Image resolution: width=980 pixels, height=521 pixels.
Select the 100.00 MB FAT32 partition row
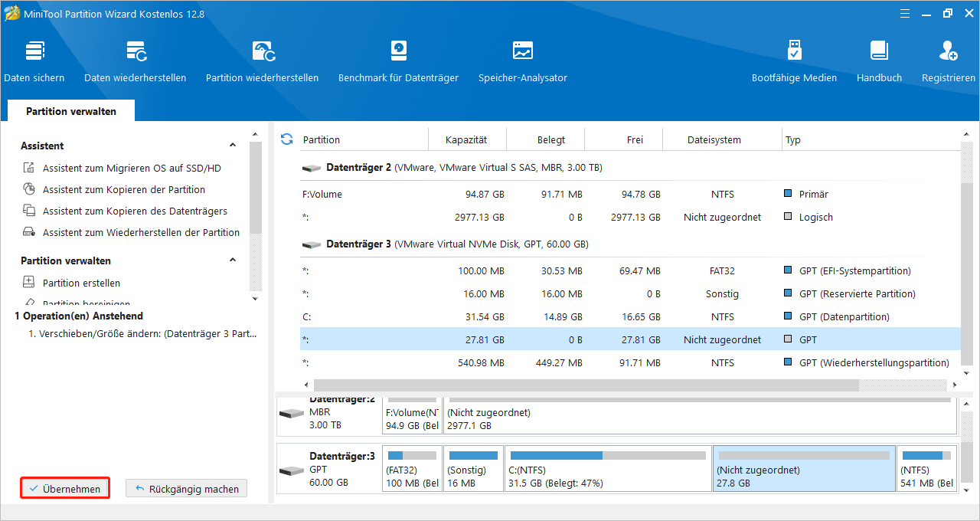point(630,270)
